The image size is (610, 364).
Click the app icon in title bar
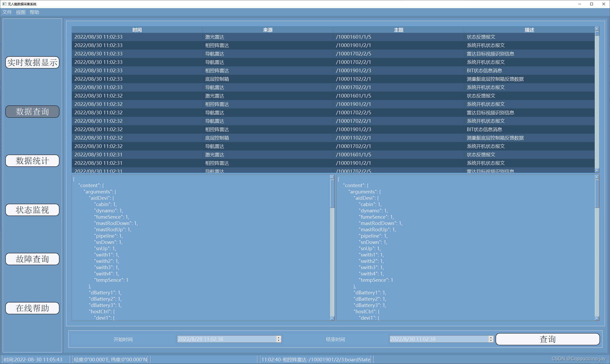point(4,4)
